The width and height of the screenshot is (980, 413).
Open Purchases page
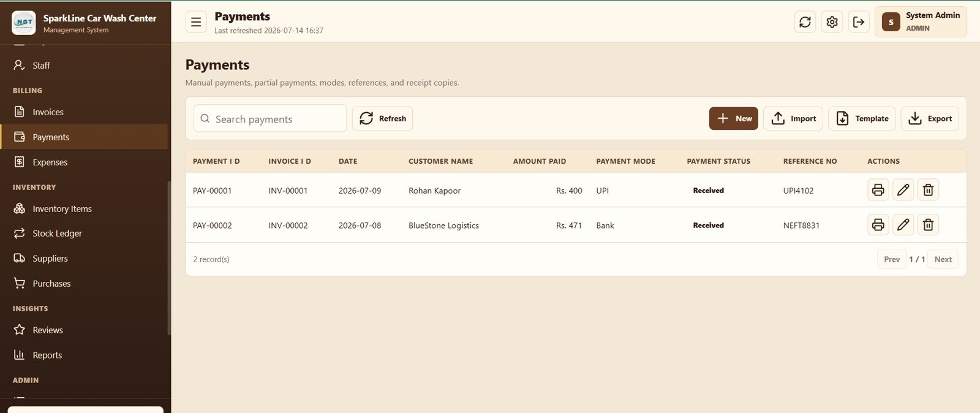(84, 283)
